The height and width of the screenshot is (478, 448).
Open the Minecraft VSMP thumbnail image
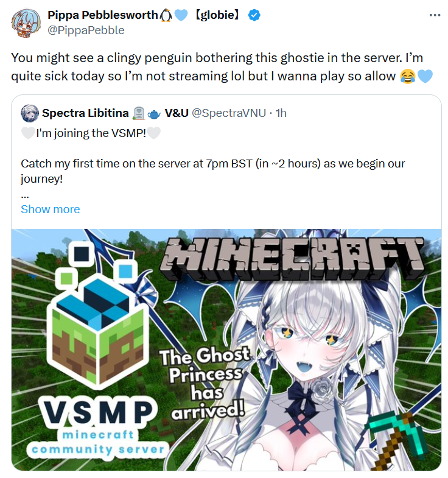pos(226,350)
